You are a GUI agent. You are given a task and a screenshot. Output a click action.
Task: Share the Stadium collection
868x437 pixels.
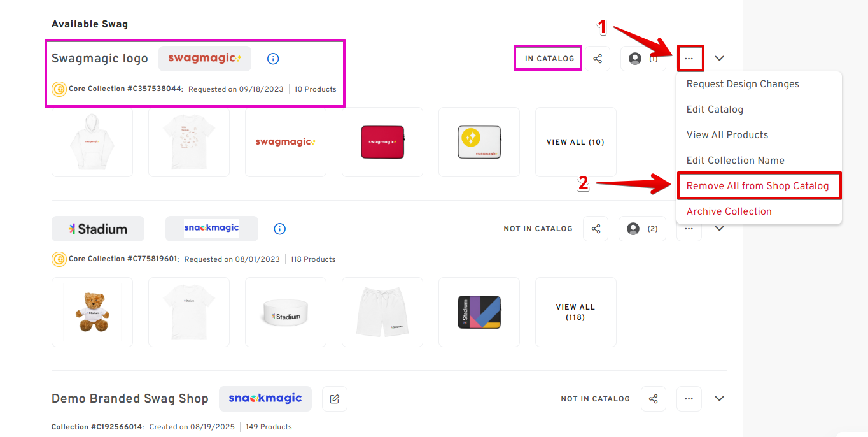tap(596, 229)
